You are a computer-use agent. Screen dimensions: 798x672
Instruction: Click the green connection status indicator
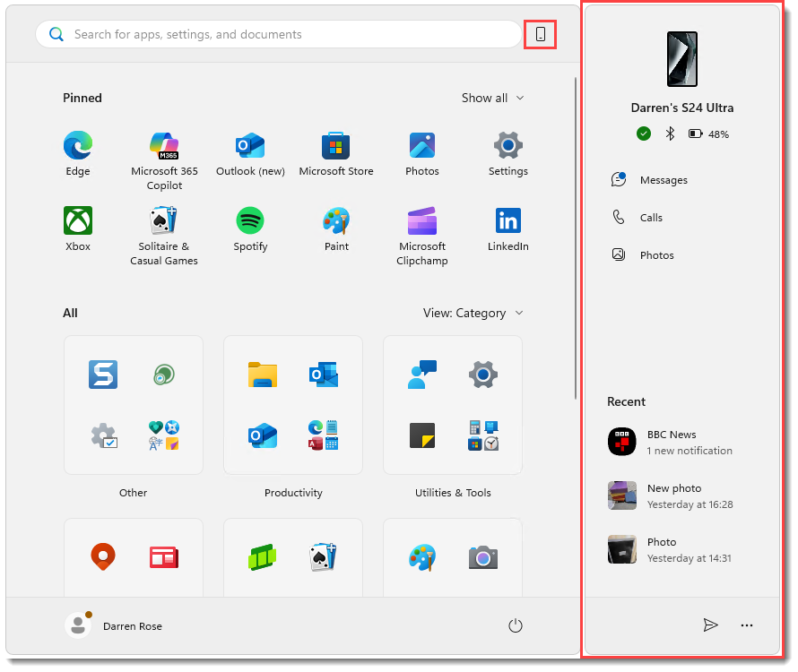coord(643,134)
